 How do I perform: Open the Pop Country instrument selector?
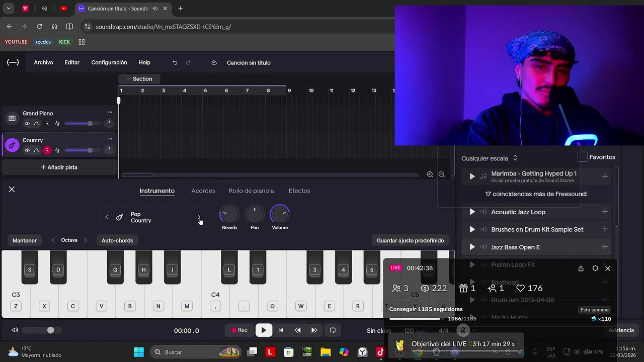[153, 217]
